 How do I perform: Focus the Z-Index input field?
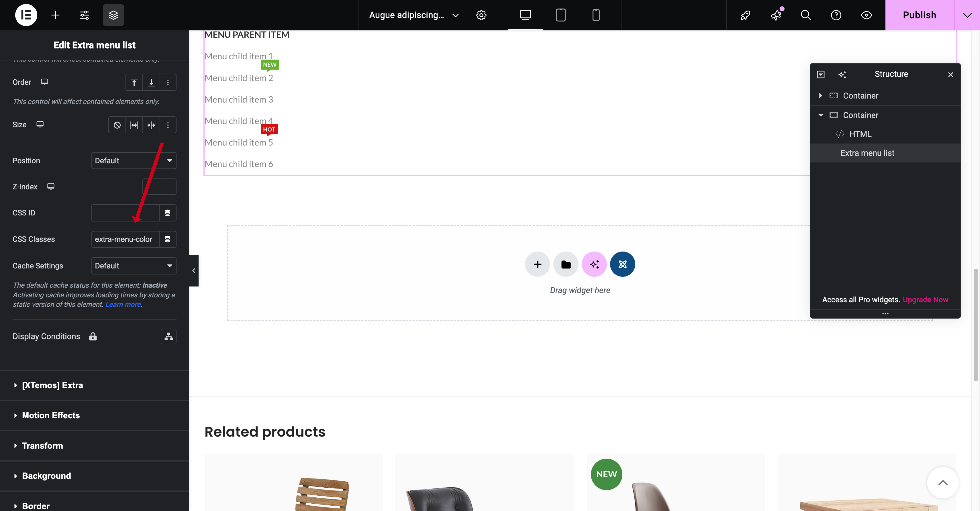click(x=159, y=187)
